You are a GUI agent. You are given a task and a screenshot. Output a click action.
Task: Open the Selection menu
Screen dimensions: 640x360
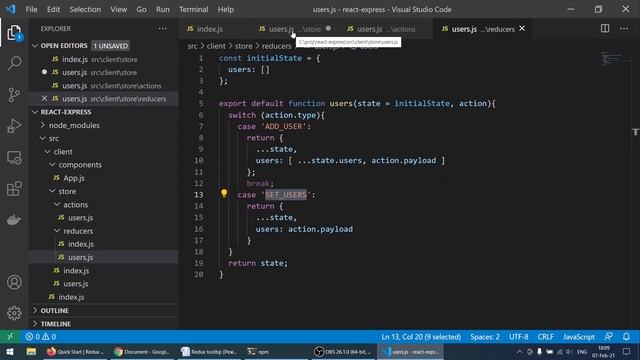(x=85, y=9)
